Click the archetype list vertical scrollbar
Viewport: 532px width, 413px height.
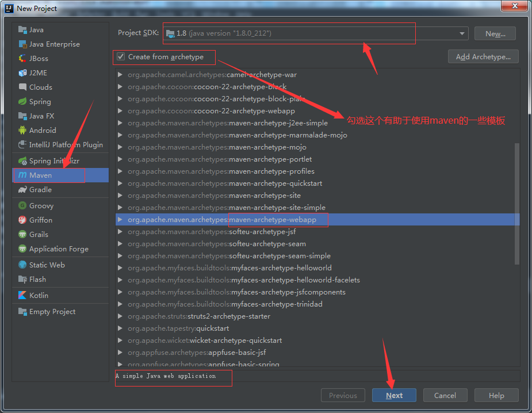tap(516, 204)
